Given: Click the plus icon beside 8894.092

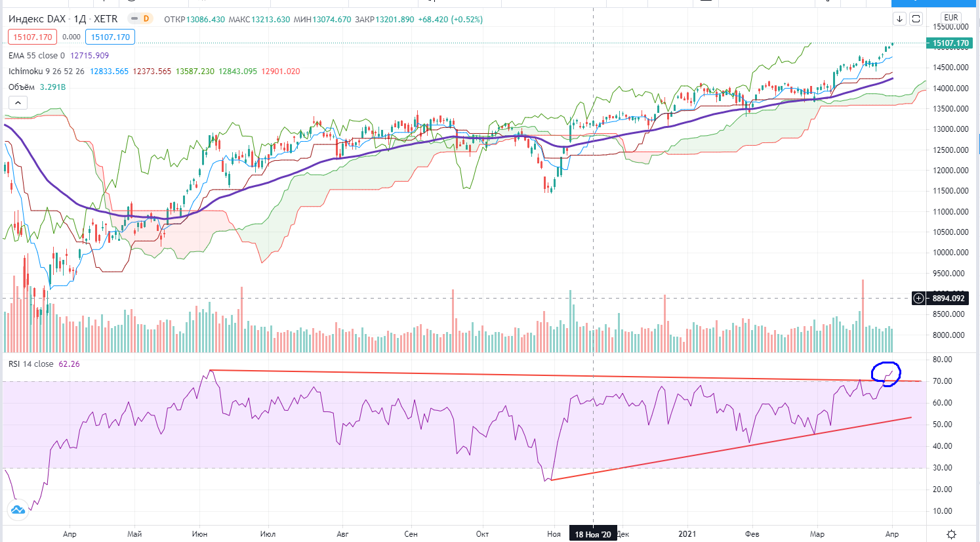Looking at the screenshot, I should point(919,299).
